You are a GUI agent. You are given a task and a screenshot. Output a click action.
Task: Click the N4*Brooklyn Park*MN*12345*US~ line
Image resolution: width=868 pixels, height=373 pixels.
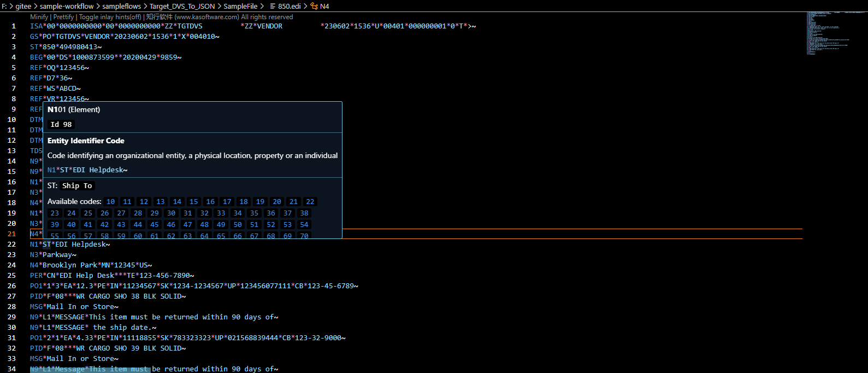point(91,265)
